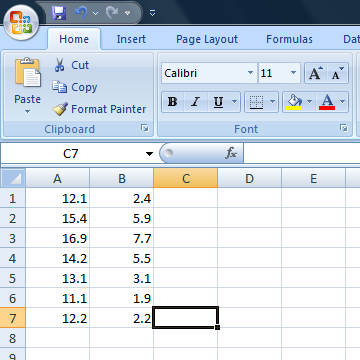Apply bottom border with the Borders icon
This screenshot has width=360, height=360.
(257, 102)
